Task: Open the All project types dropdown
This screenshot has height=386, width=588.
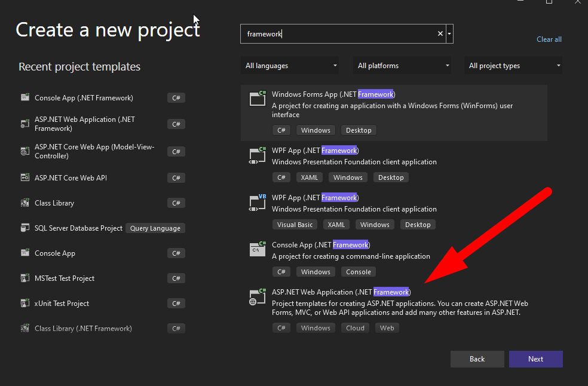Action: coord(514,66)
